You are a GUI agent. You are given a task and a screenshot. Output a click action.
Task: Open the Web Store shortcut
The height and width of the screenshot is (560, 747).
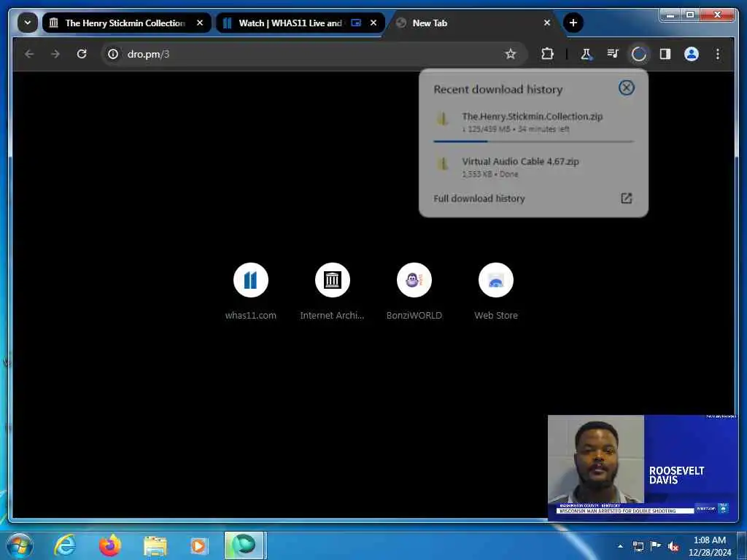pyautogui.click(x=496, y=292)
